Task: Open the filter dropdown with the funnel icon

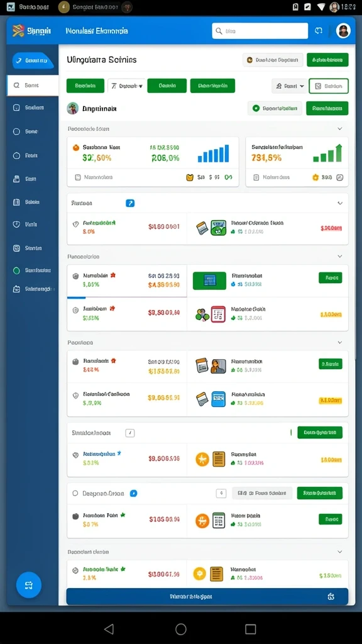Action: (126, 86)
